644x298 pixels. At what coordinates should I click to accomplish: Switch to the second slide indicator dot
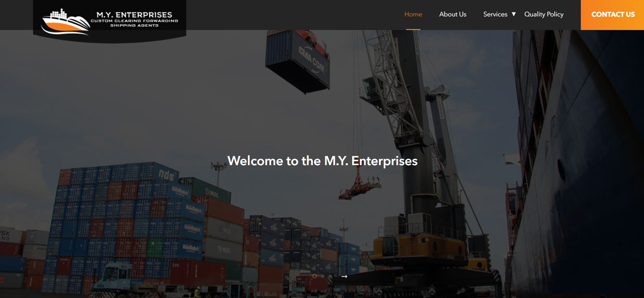(x=322, y=276)
